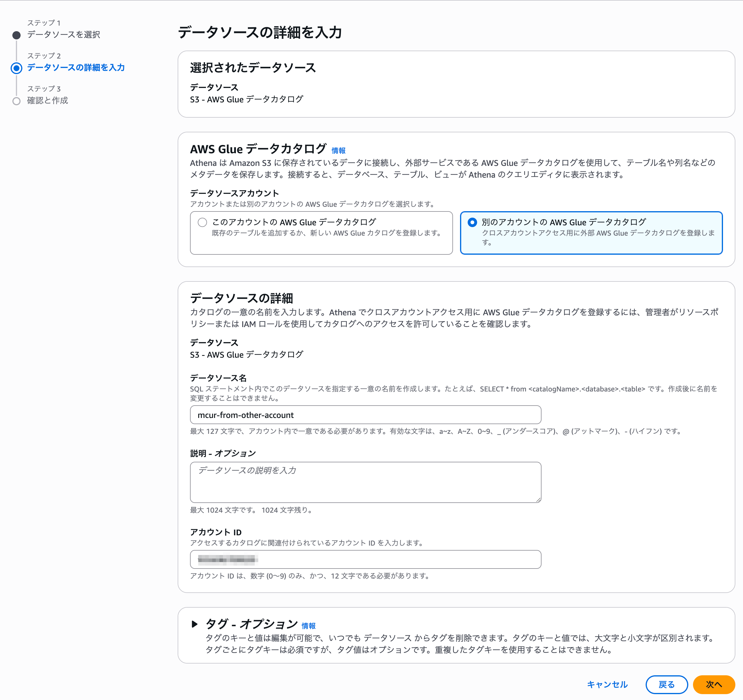
Task: Click the 戻る button
Action: click(667, 684)
